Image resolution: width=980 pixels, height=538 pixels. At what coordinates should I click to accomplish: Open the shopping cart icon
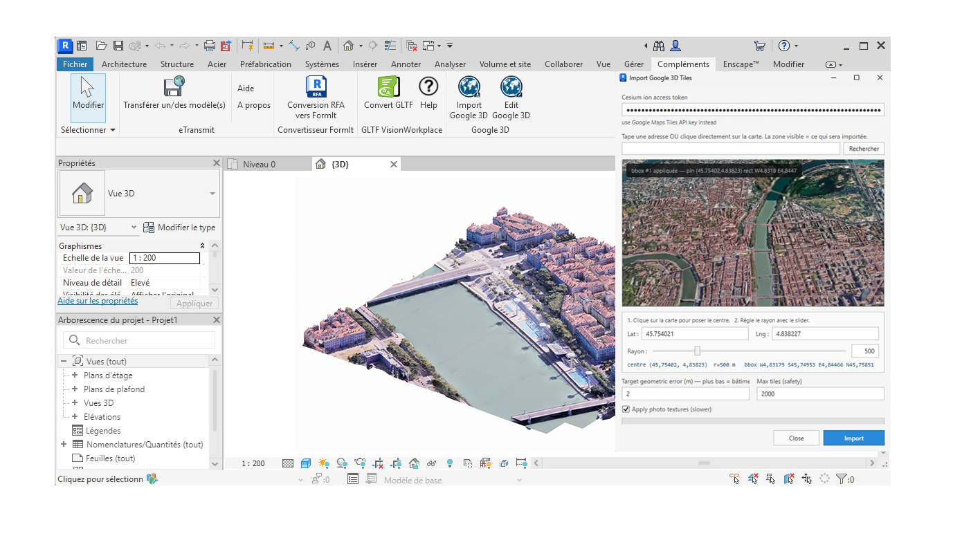tap(760, 46)
